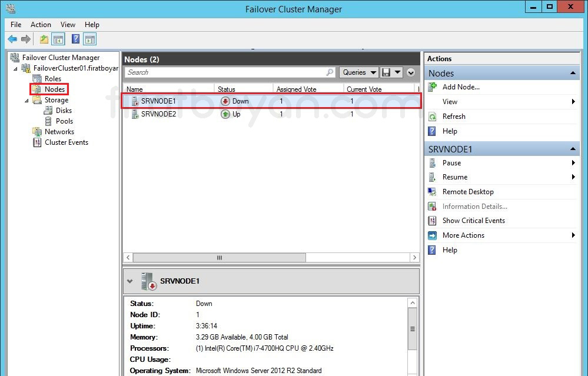Click the Refresh icon in Actions pane
588x376 pixels.
(x=433, y=117)
